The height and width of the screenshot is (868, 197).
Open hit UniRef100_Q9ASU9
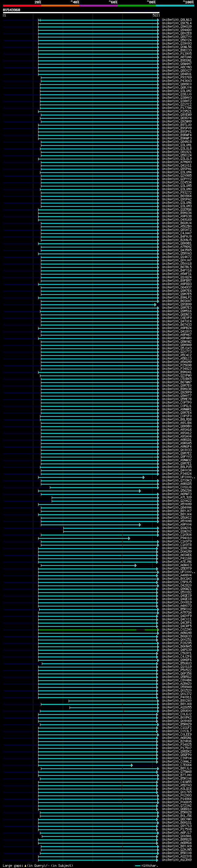coord(177,26)
